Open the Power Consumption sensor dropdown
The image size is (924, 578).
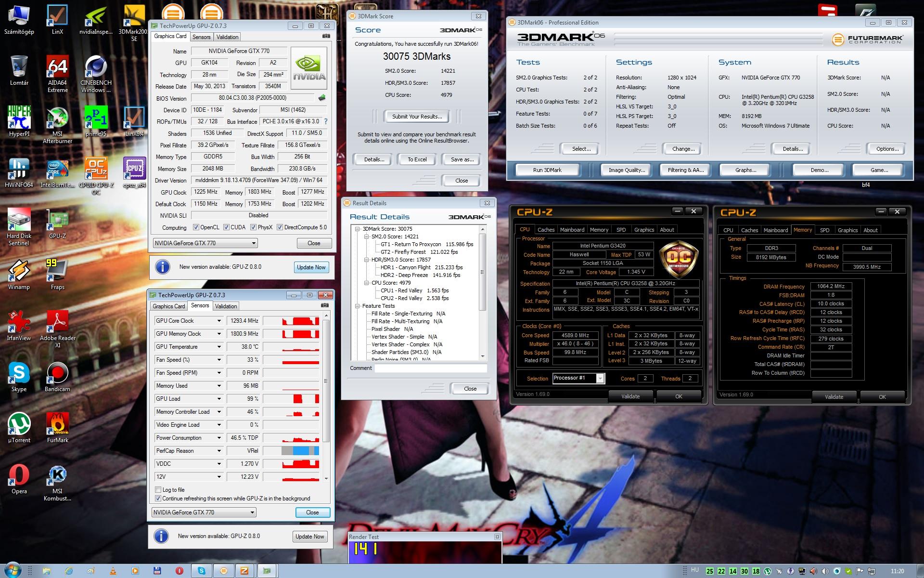click(x=219, y=438)
